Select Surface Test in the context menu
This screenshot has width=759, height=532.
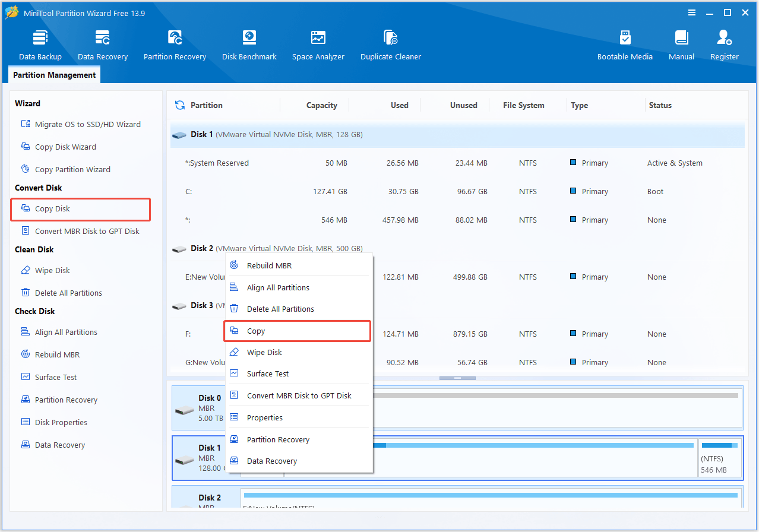(x=299, y=373)
